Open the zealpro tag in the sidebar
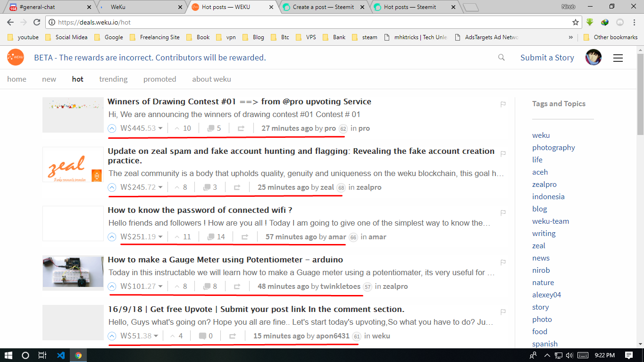This screenshot has height=362, width=644. point(544,185)
